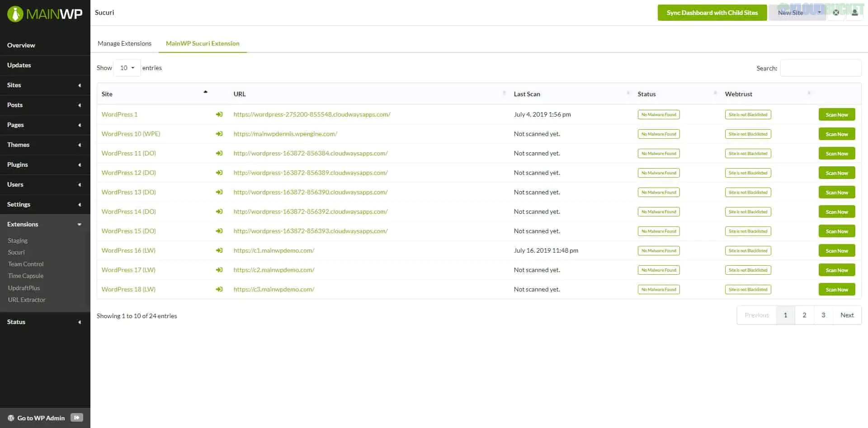Screen dimensions: 868x428
Task: Open the https://c1.mainwpdemo.com/ link
Action: [274, 250]
